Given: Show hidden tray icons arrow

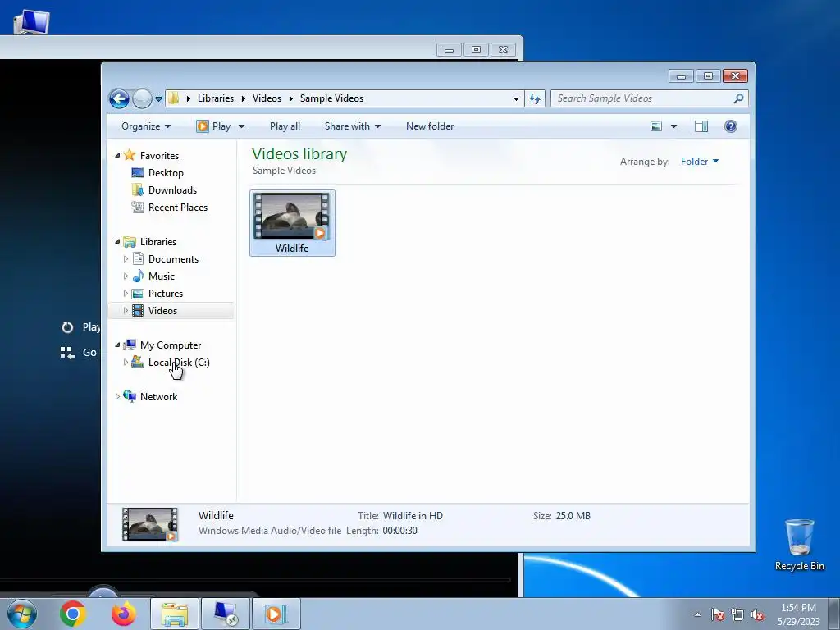Looking at the screenshot, I should tap(697, 614).
